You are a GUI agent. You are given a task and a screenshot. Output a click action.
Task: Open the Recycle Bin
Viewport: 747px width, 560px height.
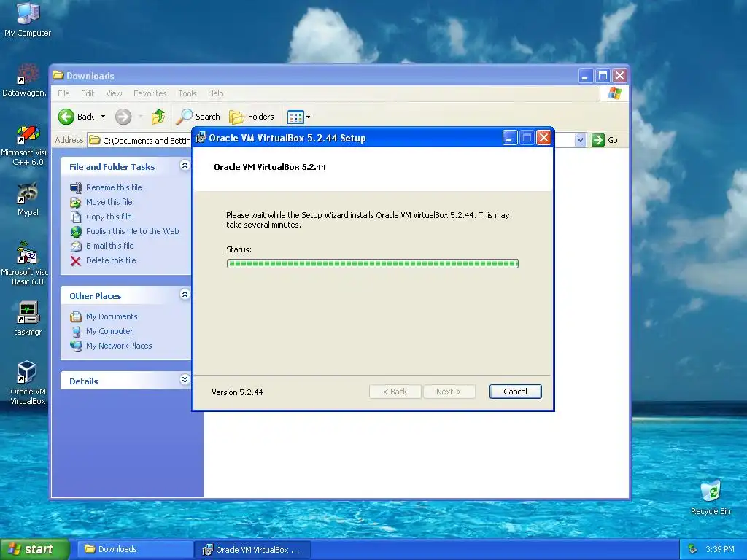click(711, 498)
